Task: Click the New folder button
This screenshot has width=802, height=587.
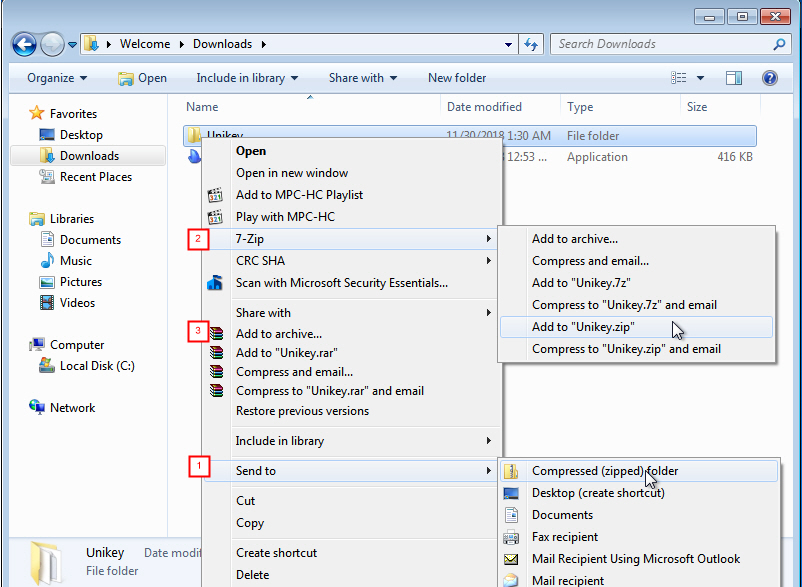Action: click(457, 78)
